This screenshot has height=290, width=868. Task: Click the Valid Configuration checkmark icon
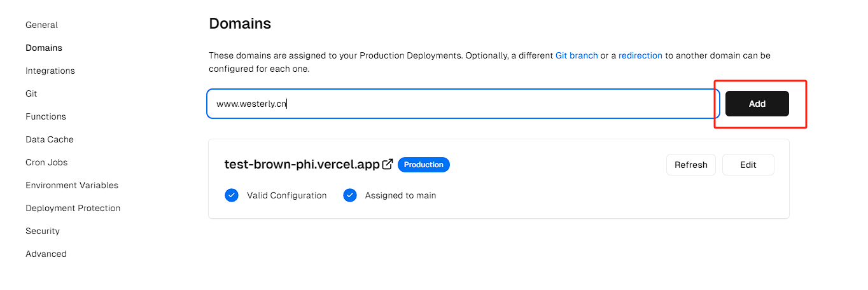point(232,195)
